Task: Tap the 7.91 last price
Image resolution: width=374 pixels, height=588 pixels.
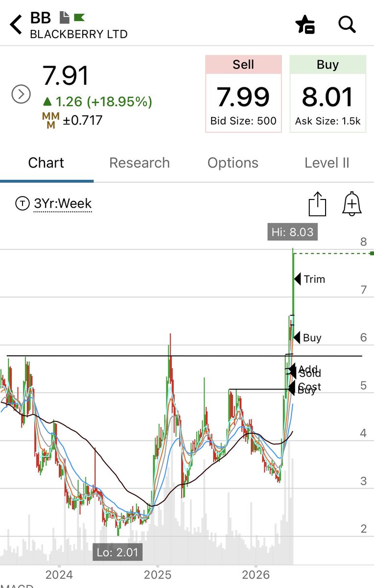Action: [66, 75]
